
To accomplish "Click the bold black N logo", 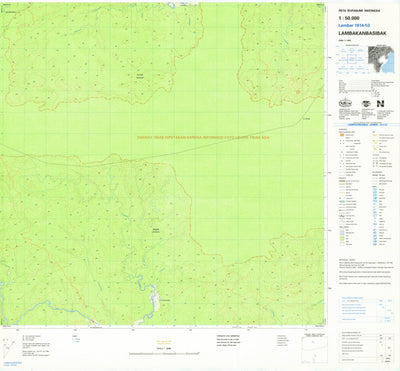I will (380, 104).
